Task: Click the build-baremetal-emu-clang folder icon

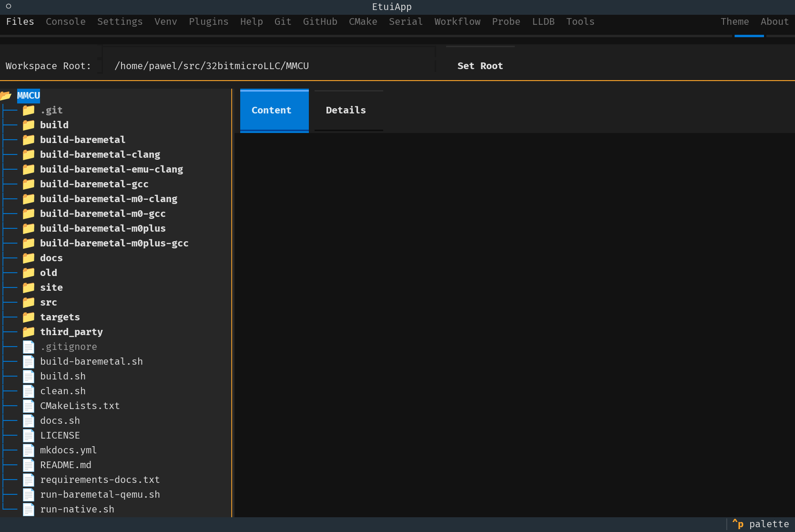Action: pyautogui.click(x=29, y=169)
